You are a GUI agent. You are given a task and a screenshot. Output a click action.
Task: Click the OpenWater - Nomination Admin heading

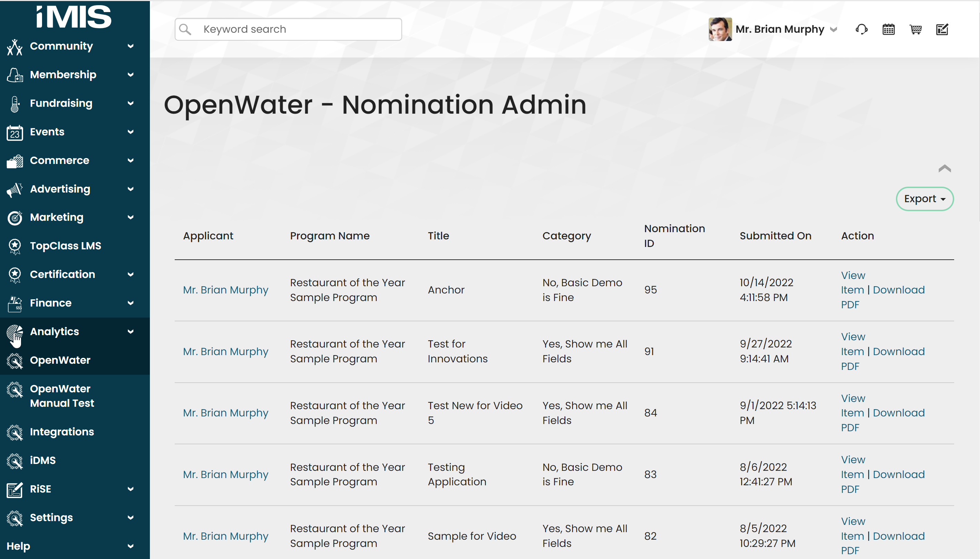click(x=375, y=105)
